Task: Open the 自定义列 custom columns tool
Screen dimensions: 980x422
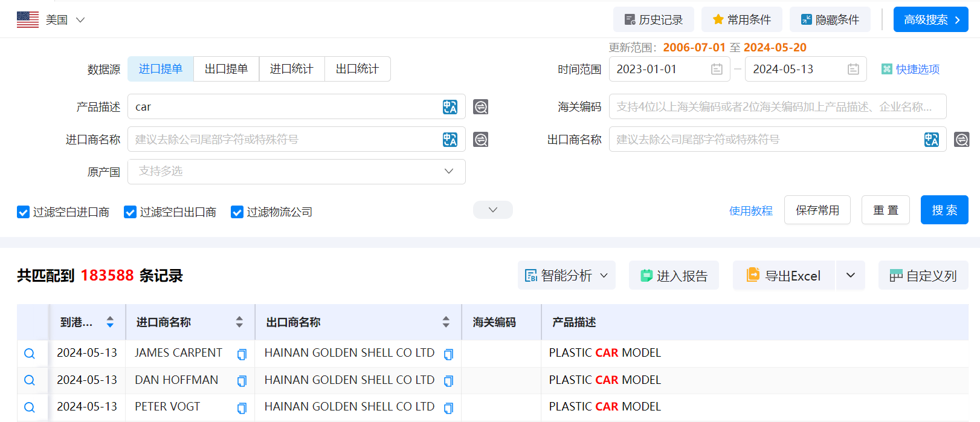Action: point(923,275)
